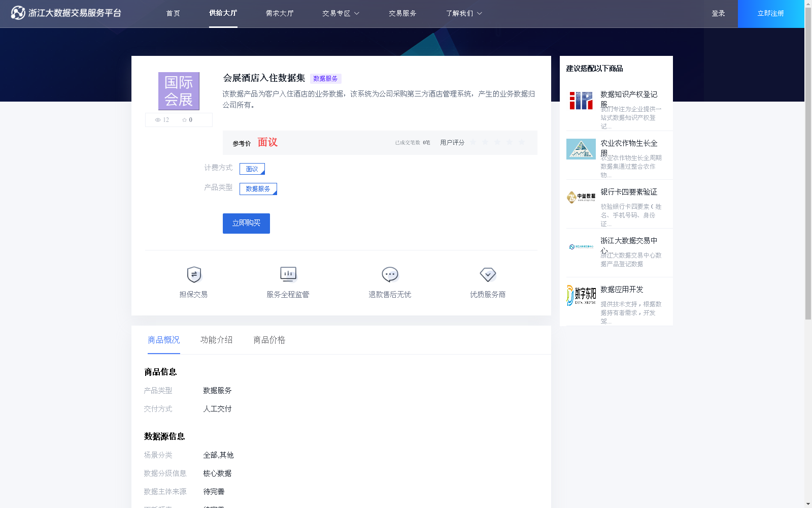Click the 服务全程监管 monitor icon
Screen dimensions: 812x508
point(288,274)
